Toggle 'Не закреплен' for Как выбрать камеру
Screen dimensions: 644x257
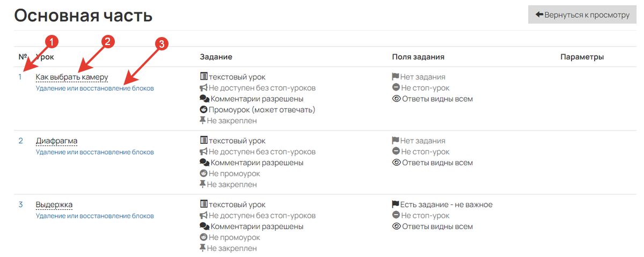pyautogui.click(x=232, y=121)
